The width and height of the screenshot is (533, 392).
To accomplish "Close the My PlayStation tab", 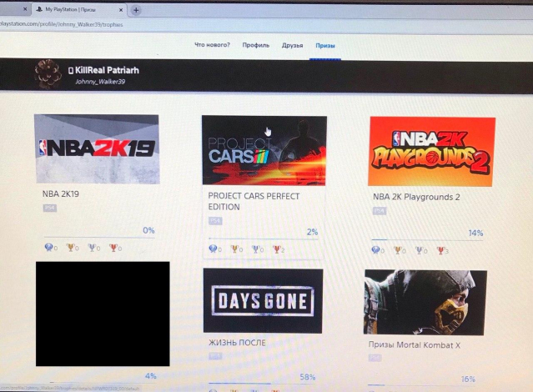I will 121,10.
